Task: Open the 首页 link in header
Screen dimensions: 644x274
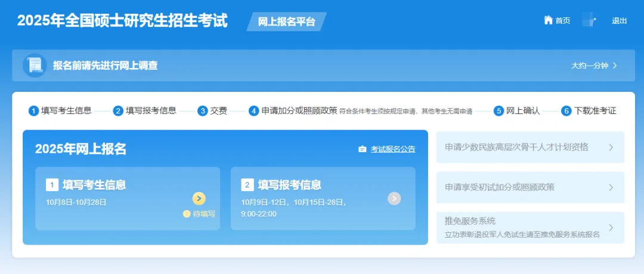Action: coord(563,20)
